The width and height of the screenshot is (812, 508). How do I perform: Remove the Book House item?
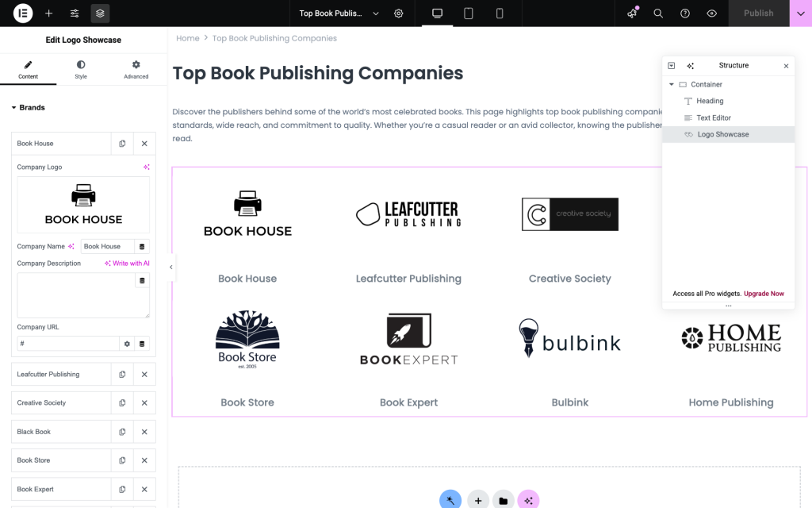(x=144, y=144)
